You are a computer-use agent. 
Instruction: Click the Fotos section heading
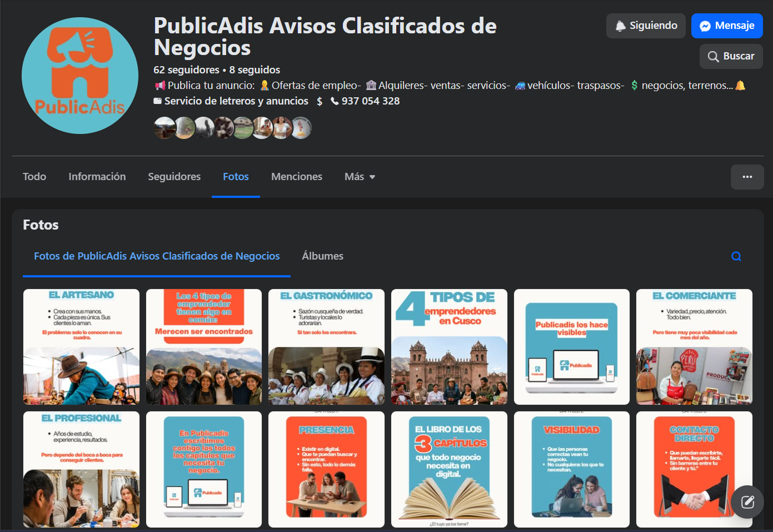coord(41,225)
